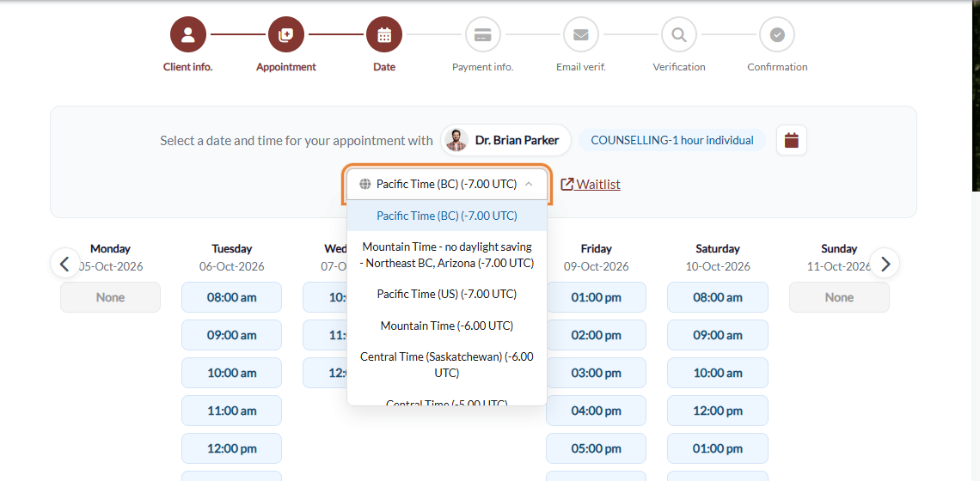The width and height of the screenshot is (980, 481).
Task: Click the Confirmation checkmark icon
Action: tap(777, 34)
